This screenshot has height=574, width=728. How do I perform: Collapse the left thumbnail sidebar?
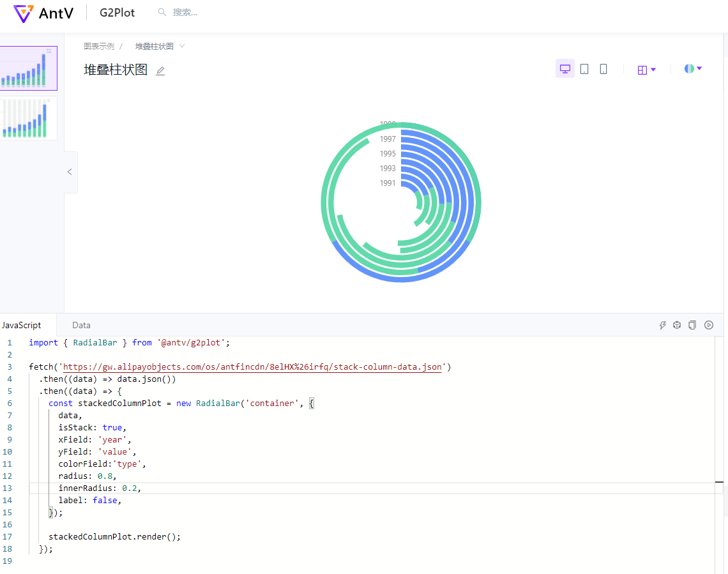(70, 172)
